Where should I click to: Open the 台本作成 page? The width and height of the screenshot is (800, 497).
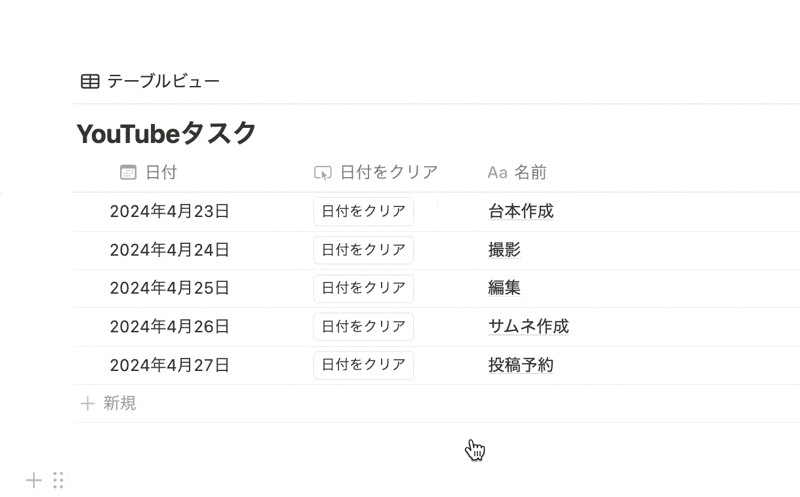[x=521, y=211]
